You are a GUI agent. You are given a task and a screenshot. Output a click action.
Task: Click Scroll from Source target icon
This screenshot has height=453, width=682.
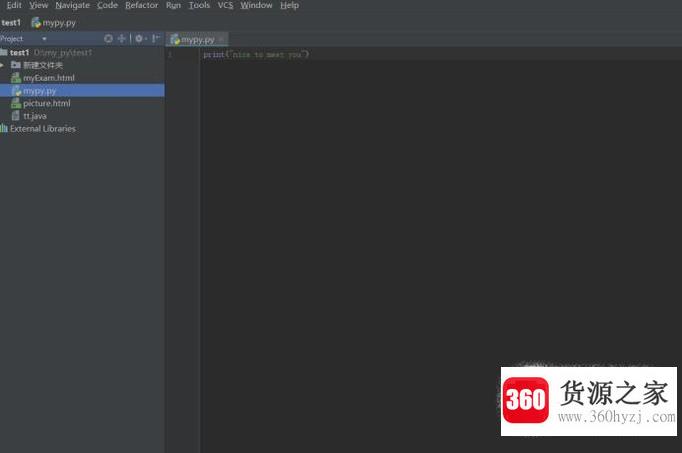click(108, 39)
